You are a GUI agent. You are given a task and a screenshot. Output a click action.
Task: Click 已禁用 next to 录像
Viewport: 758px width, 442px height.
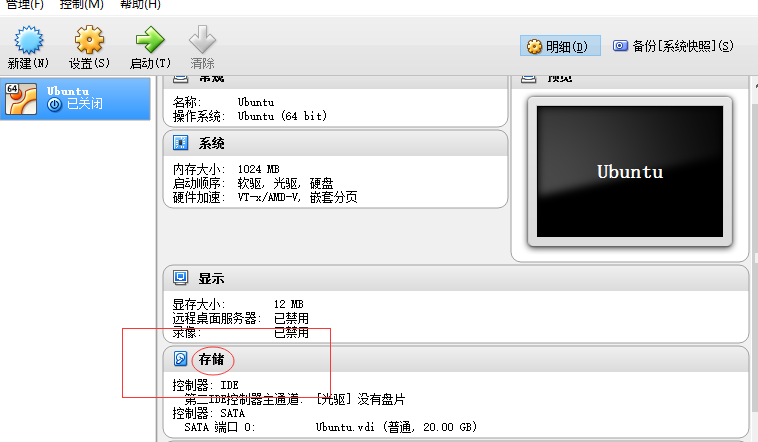pyautogui.click(x=291, y=332)
